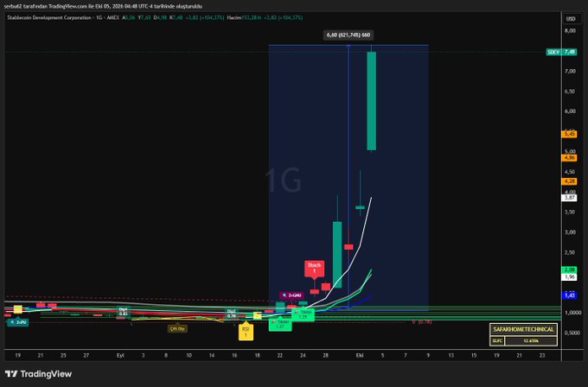Click the white 3,87 moving average label
This screenshot has width=588, height=387.
pos(569,198)
